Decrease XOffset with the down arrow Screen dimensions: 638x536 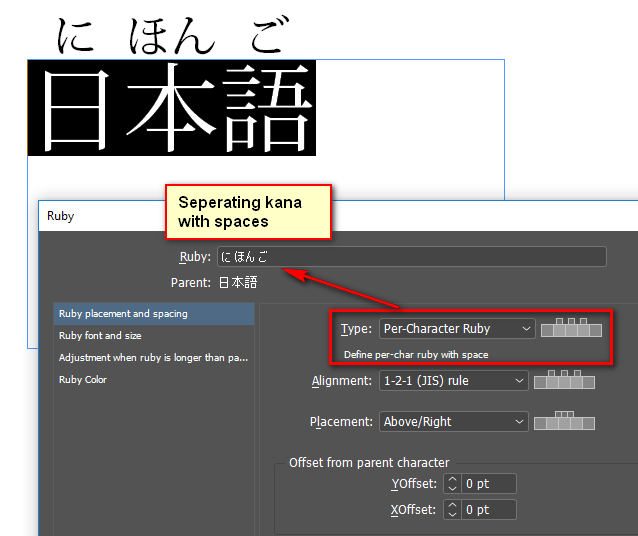(452, 514)
